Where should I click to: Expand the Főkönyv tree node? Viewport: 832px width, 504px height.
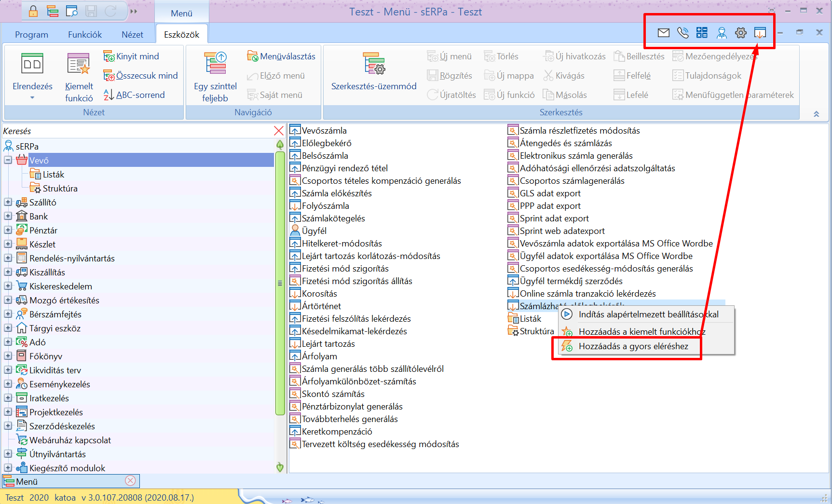8,356
